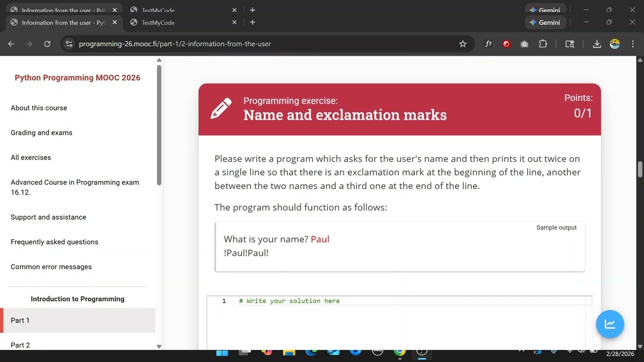Open the f? extension icon
Viewport: 644px width, 362px height.
(488, 44)
